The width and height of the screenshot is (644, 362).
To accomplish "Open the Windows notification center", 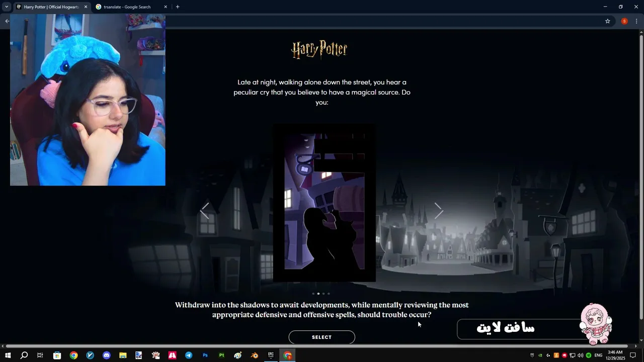I will [633, 355].
